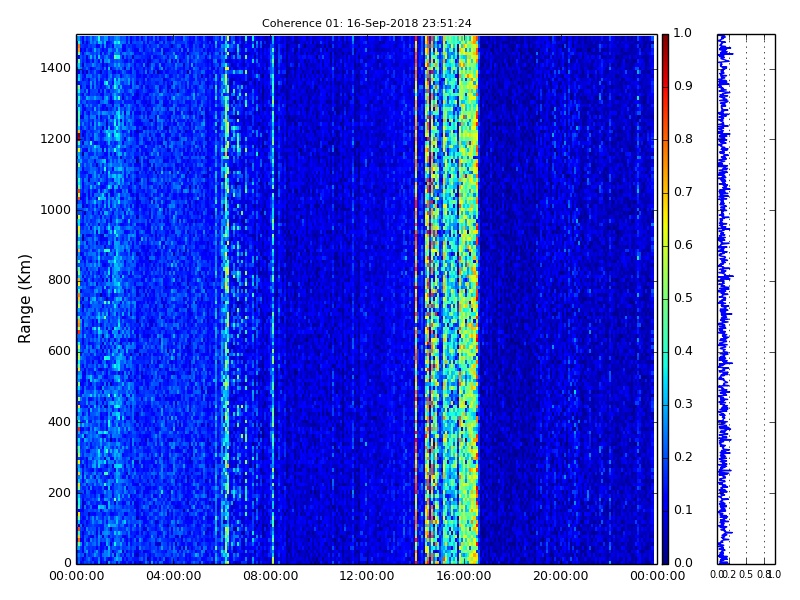Image resolution: width=800 pixels, height=600 pixels.
Task: Click the 16:00:00 time axis label
Action: pos(464,576)
